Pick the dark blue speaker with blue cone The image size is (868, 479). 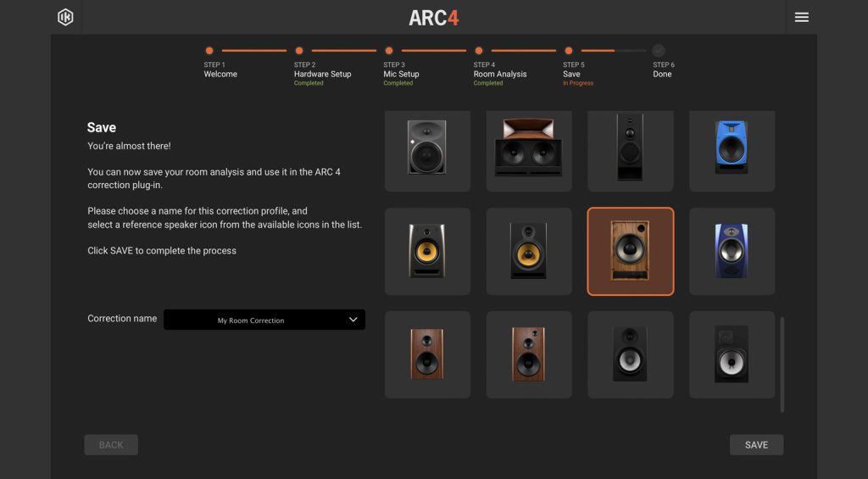(x=732, y=251)
